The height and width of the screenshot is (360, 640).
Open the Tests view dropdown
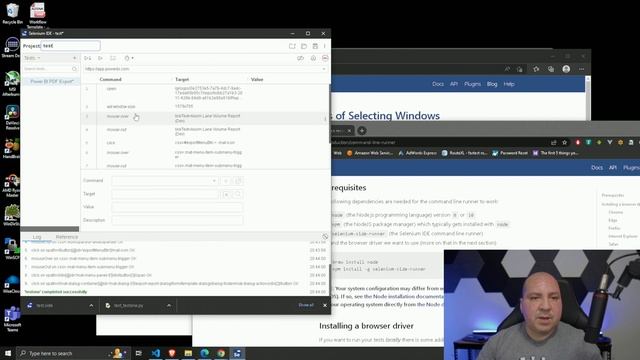pyautogui.click(x=32, y=58)
